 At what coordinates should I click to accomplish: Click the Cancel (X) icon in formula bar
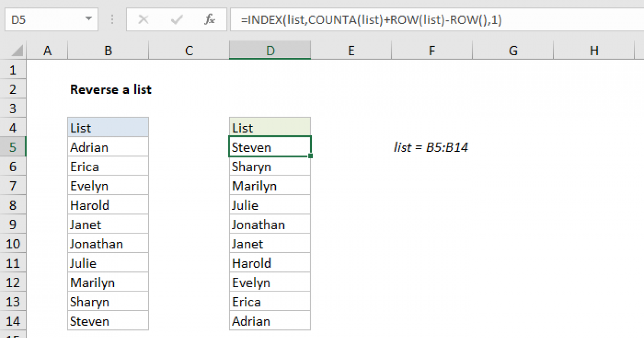click(x=143, y=19)
